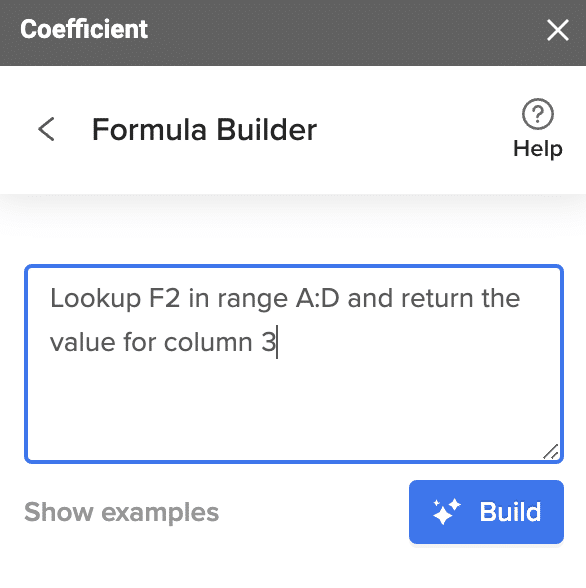Grab the textarea resize handle corner

pyautogui.click(x=551, y=452)
